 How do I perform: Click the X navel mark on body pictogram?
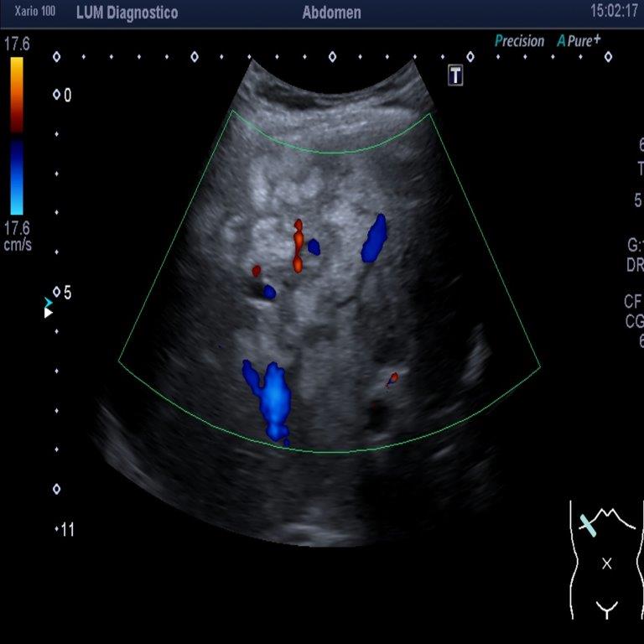(607, 563)
